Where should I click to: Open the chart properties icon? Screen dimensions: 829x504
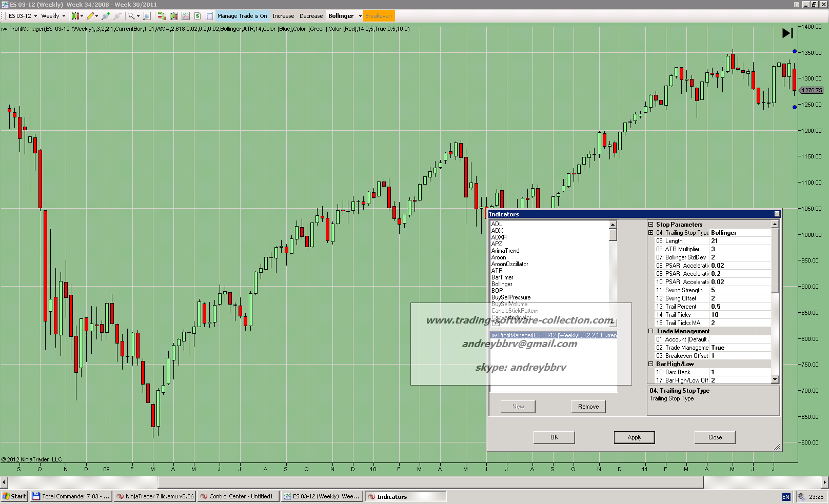[209, 16]
